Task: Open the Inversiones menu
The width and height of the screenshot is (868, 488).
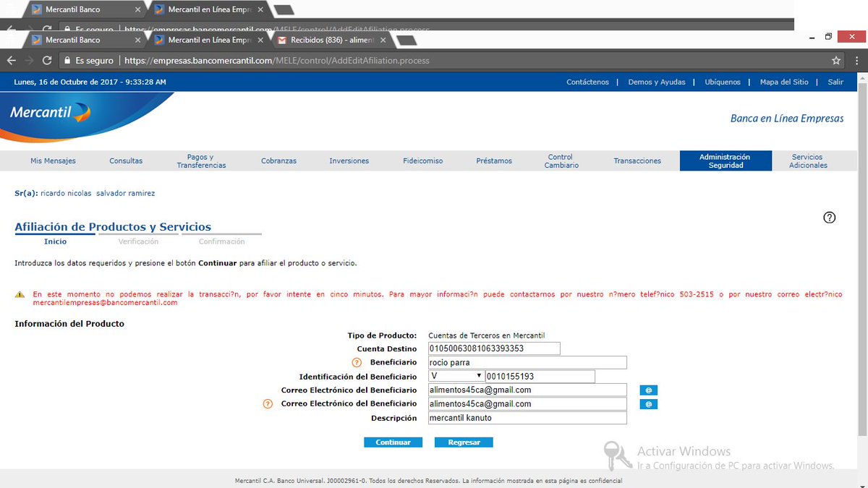Action: click(x=349, y=160)
